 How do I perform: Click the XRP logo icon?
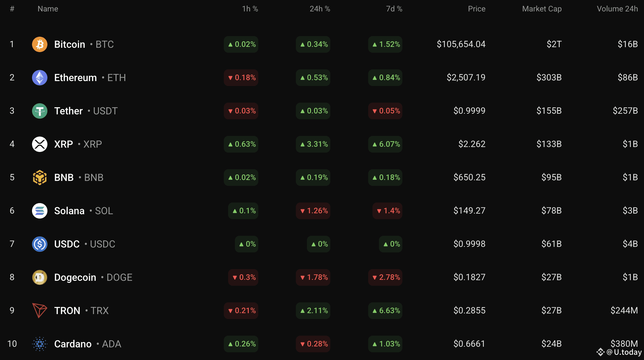pyautogui.click(x=40, y=144)
